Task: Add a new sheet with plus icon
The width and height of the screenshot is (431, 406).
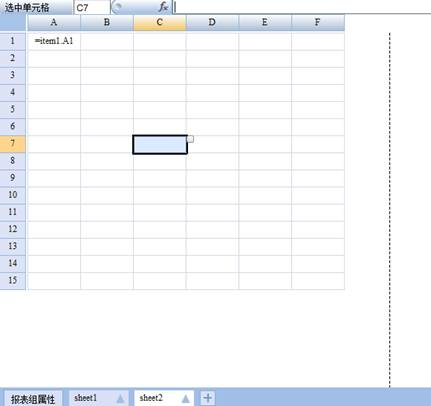Action: 208,398
